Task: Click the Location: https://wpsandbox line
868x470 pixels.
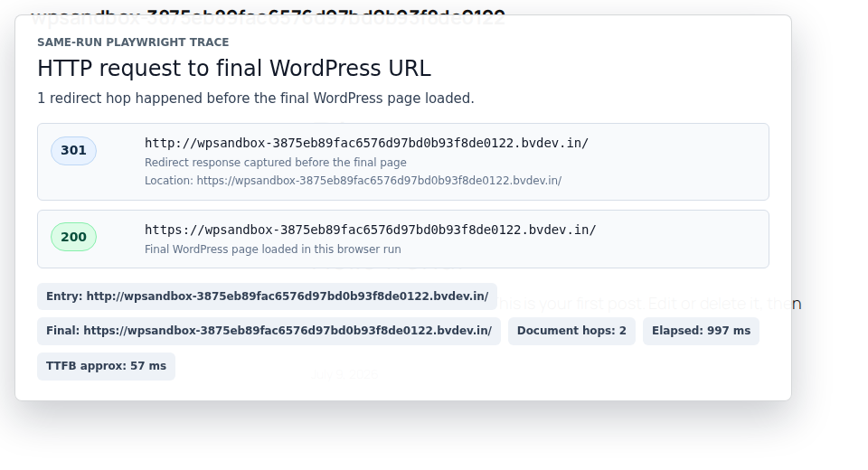Action: pos(354,181)
